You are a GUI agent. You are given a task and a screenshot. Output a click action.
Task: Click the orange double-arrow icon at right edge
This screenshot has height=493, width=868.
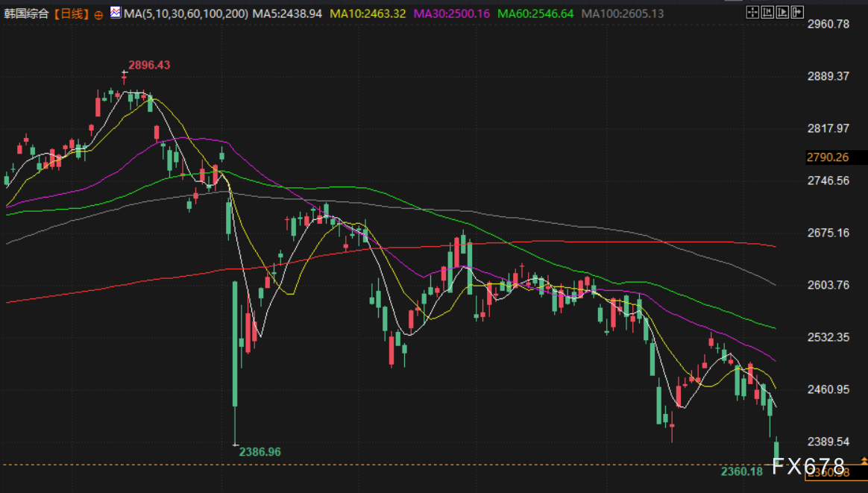point(864,461)
